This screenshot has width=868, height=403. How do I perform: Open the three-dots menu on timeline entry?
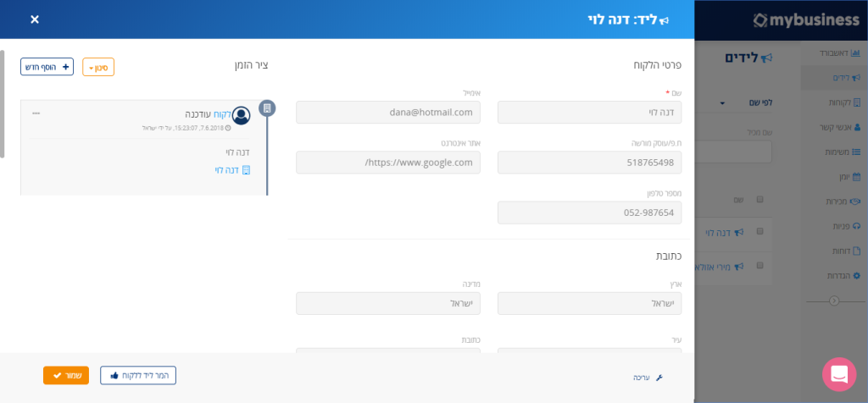pos(36,113)
